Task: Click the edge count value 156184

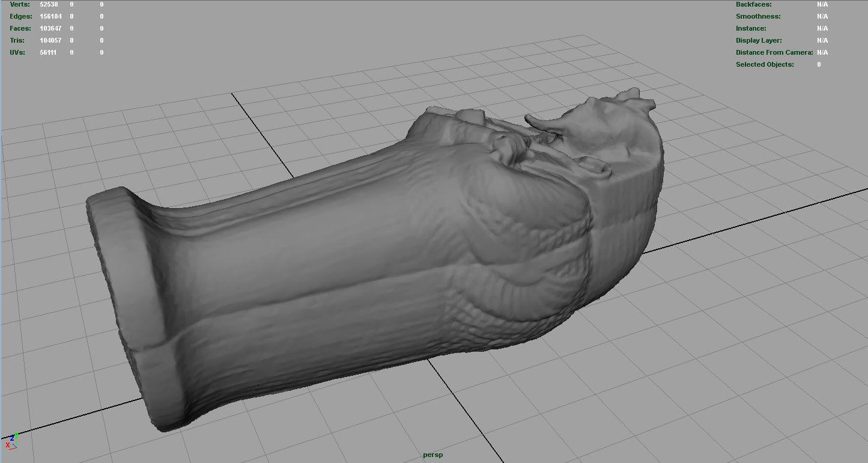Action: [50, 16]
